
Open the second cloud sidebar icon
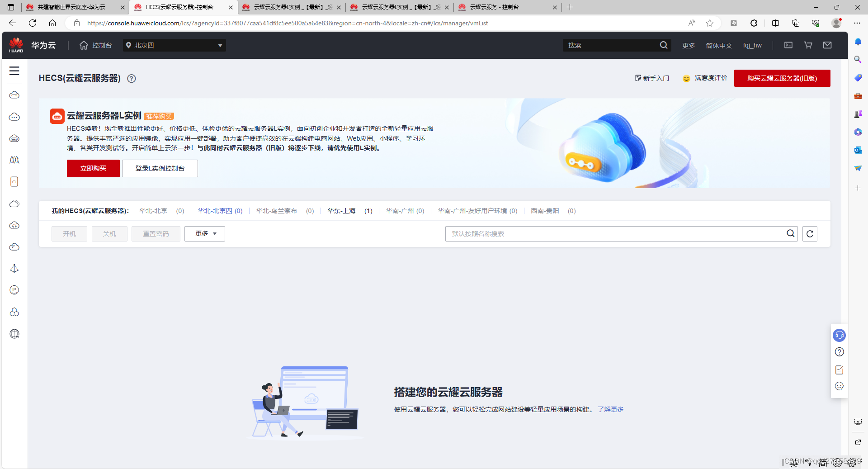tap(14, 117)
